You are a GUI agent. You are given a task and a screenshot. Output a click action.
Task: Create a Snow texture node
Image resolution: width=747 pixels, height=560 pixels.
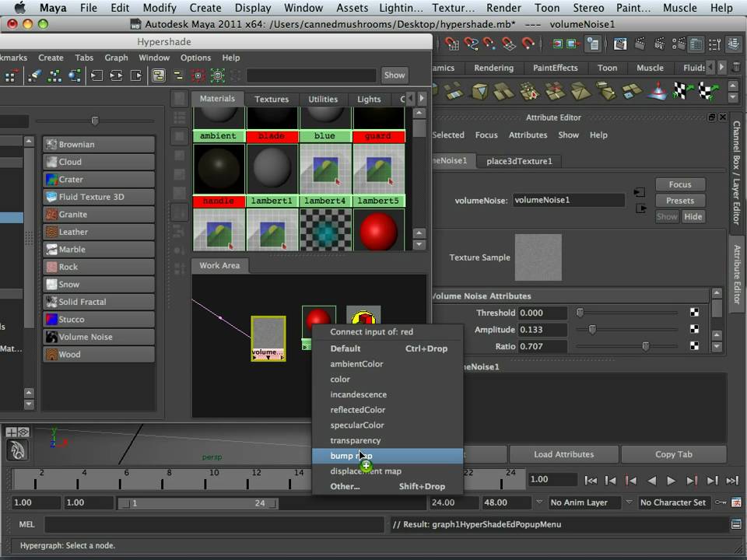pyautogui.click(x=99, y=285)
